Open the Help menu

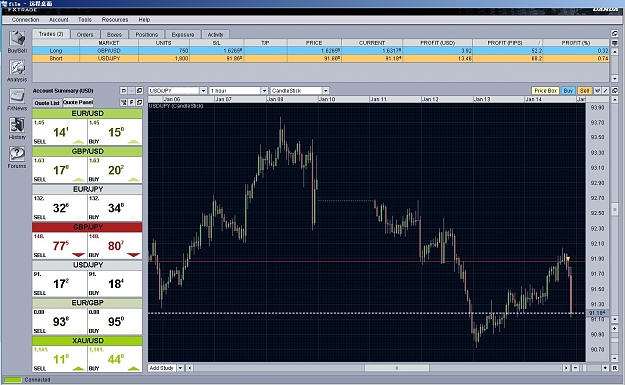click(x=144, y=20)
